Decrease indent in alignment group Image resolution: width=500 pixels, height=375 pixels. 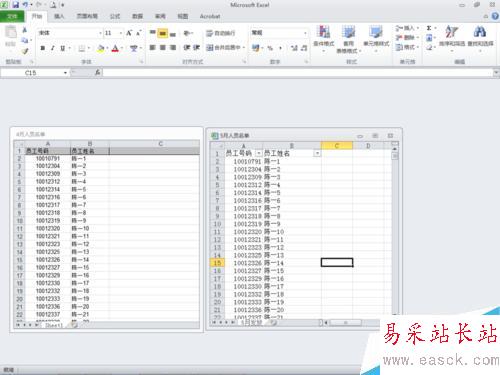187,48
